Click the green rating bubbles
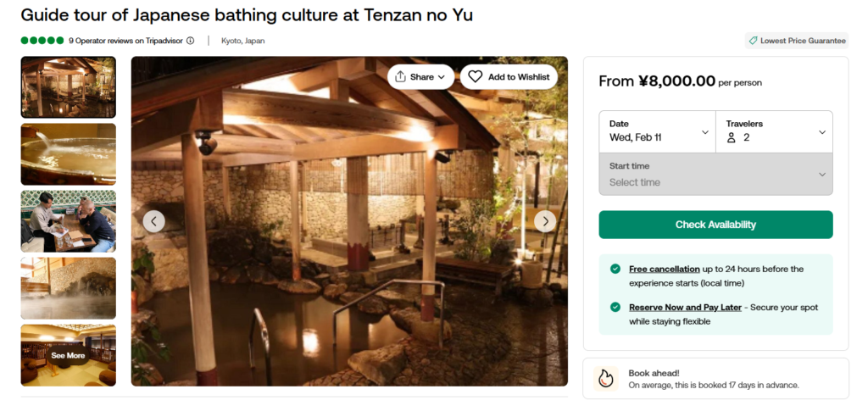Viewport: 868px width, 406px height. point(42,40)
